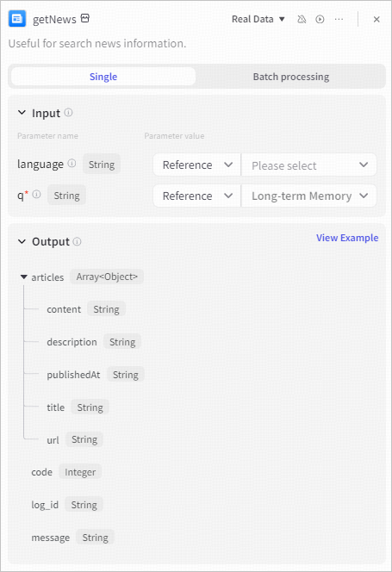Open Reference type dropdown for language
The width and height of the screenshot is (392, 572).
point(197,165)
